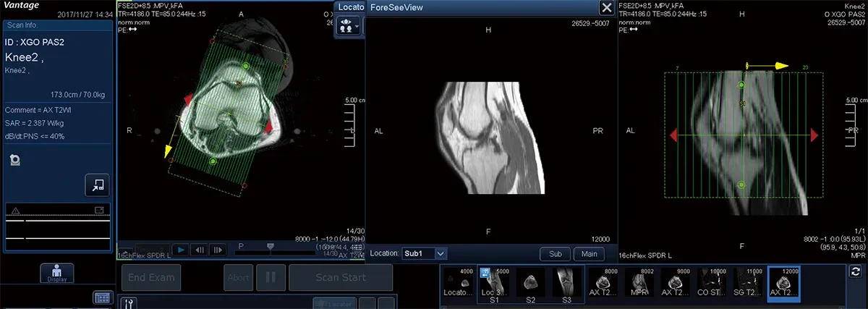Viewport: 868px width, 309px height.
Task: Click the top green circle on sagittal MPR view
Action: click(x=741, y=86)
